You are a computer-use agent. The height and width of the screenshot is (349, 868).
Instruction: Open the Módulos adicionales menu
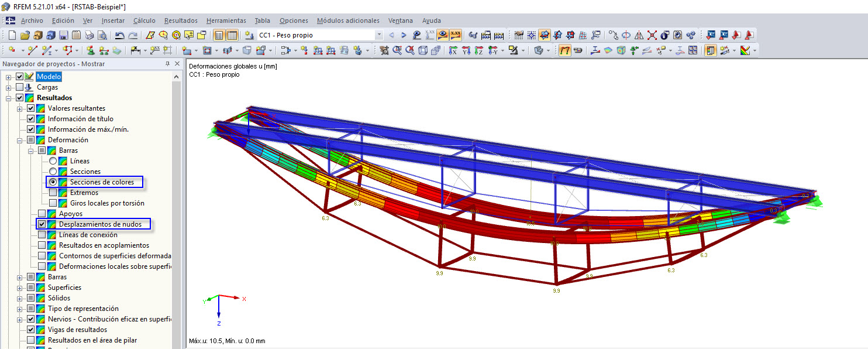click(x=348, y=20)
